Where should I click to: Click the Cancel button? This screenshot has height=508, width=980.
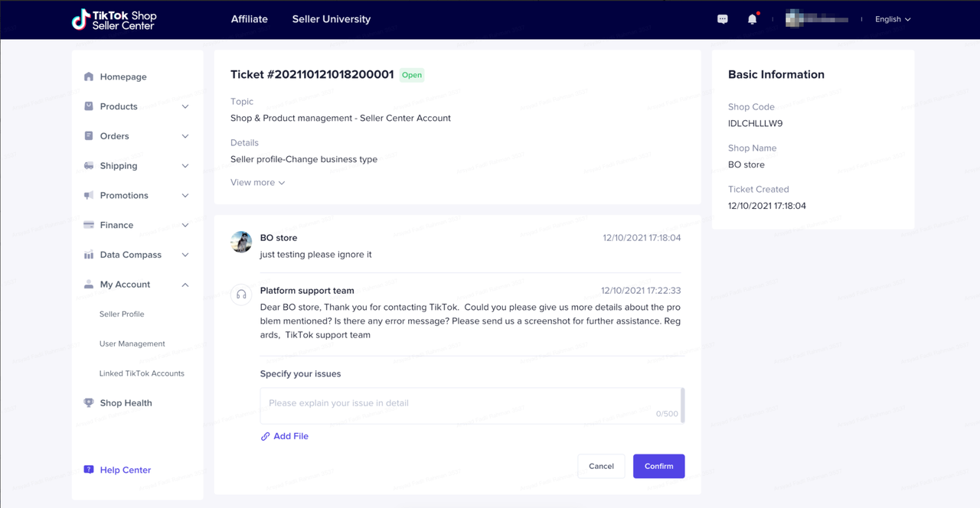(601, 466)
